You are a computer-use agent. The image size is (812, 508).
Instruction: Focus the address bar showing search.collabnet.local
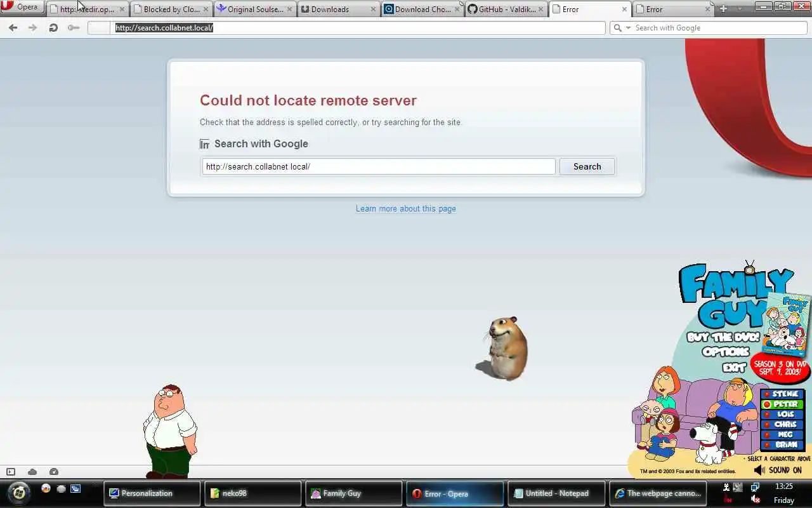[346, 28]
